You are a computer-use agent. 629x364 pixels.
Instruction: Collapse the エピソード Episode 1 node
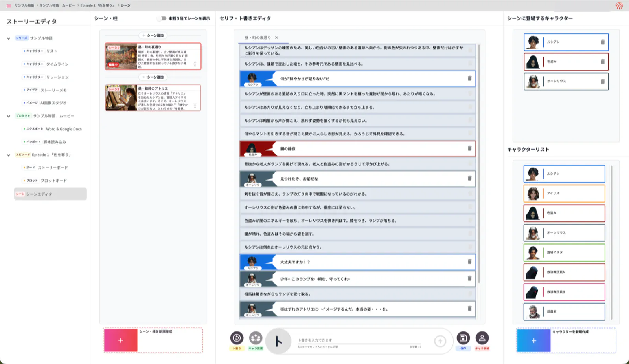click(x=9, y=155)
